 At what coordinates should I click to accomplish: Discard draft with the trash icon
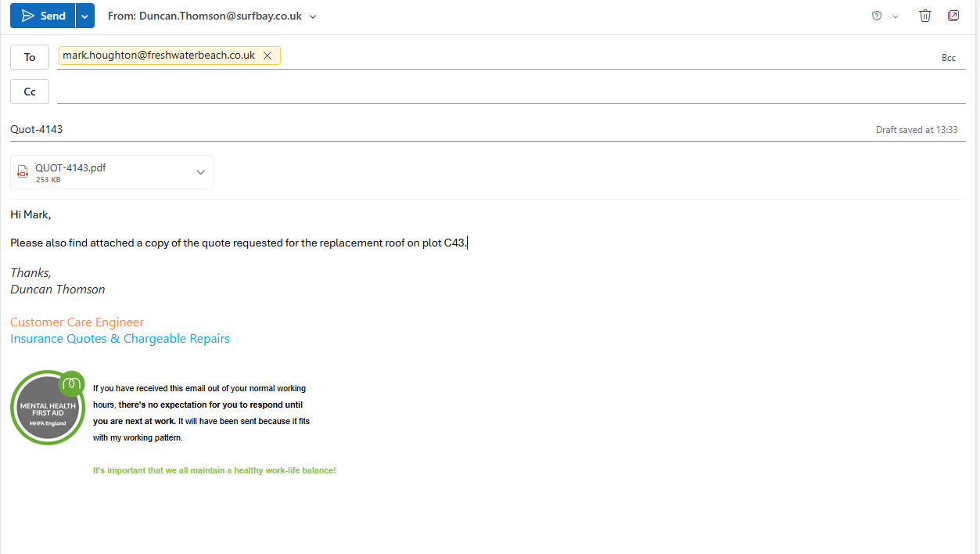(925, 16)
